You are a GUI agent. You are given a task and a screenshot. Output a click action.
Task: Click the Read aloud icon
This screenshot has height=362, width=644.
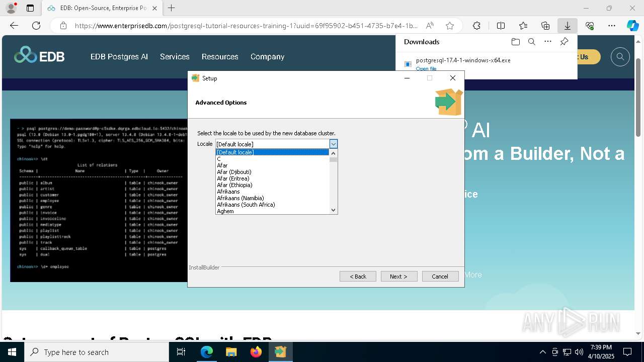click(430, 26)
